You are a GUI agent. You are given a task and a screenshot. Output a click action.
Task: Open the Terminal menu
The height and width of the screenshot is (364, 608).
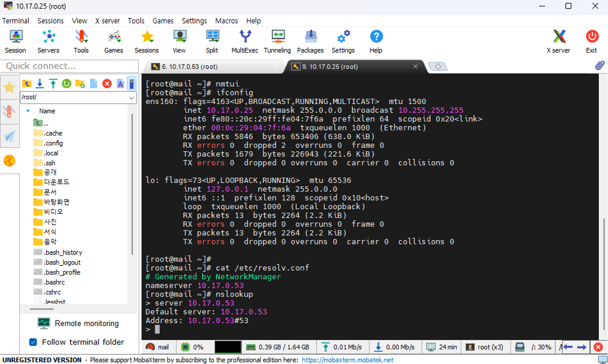(x=16, y=21)
